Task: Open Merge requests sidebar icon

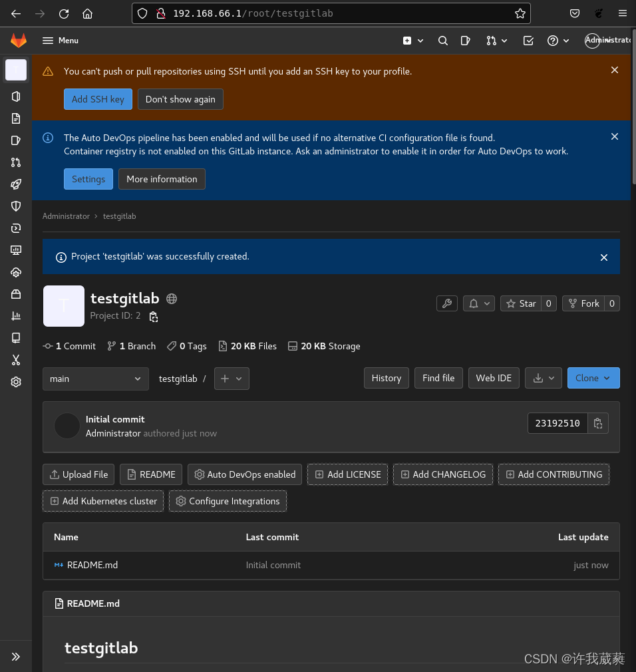Action: tap(16, 162)
